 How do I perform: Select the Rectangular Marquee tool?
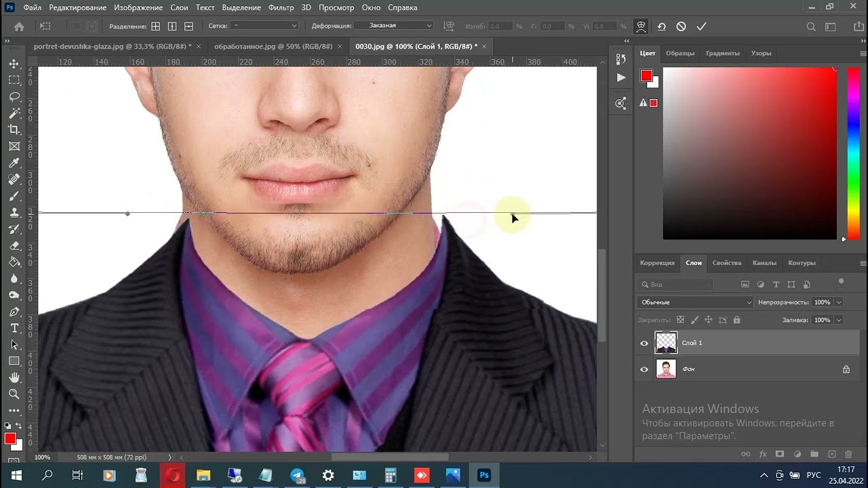pyautogui.click(x=14, y=80)
